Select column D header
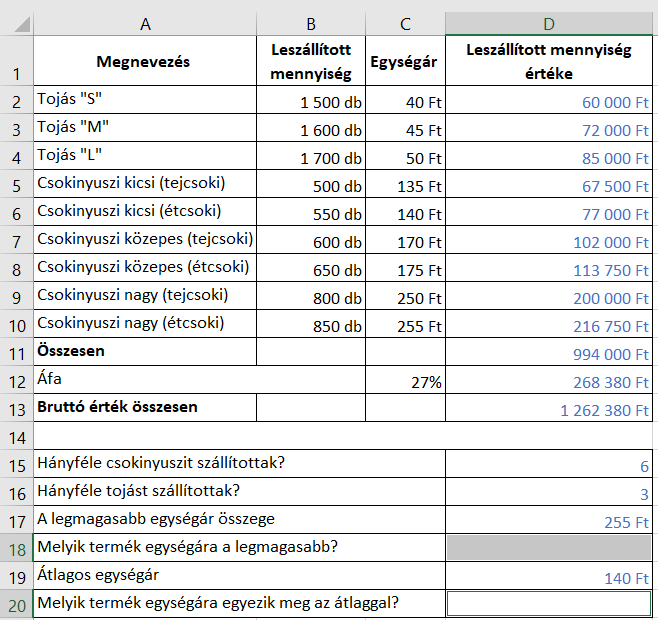 point(548,23)
